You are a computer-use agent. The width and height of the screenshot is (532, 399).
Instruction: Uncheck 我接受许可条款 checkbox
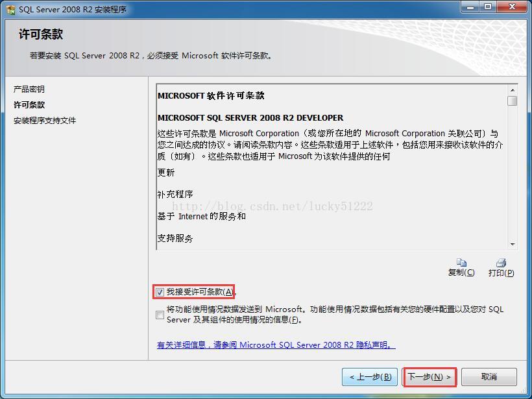point(160,292)
